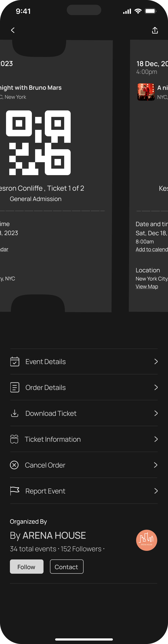Tap the '34 total events · 152 Followers' text
Viewport: 168px width, 644px height.
click(x=56, y=549)
